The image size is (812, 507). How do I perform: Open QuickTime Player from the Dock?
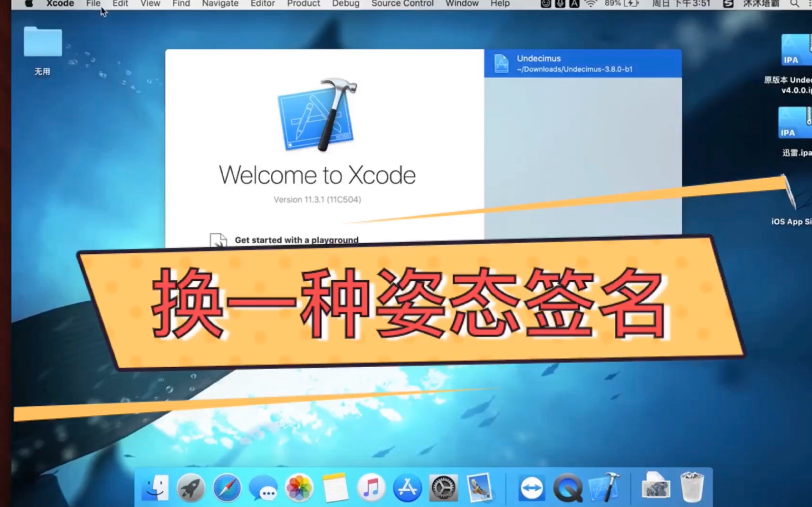(568, 488)
